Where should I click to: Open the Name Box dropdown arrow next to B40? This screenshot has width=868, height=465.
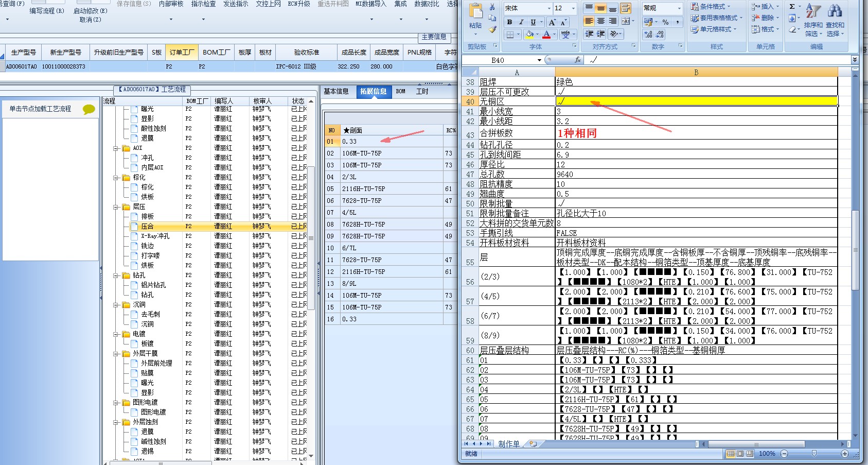(539, 60)
